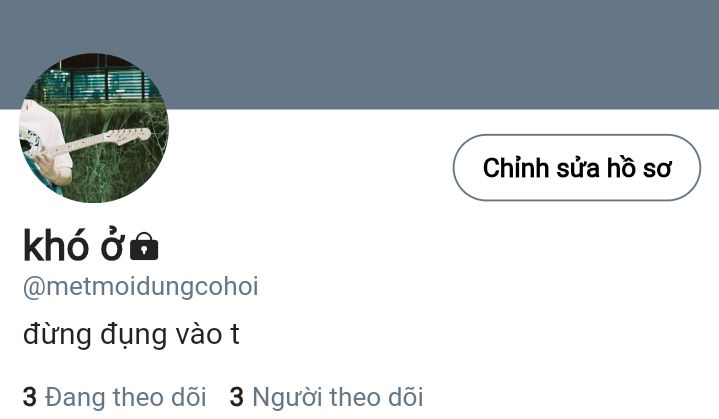
Task: Click the "hồ sơ" text on the edit button
Action: [x=639, y=167]
